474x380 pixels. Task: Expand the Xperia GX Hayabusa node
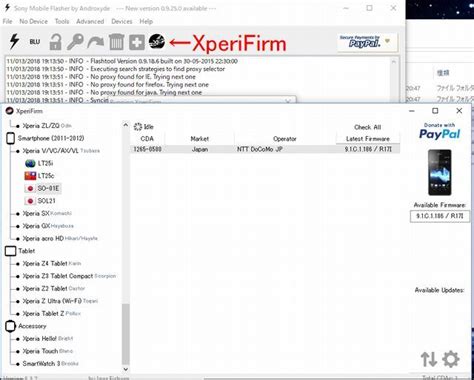tap(48, 226)
